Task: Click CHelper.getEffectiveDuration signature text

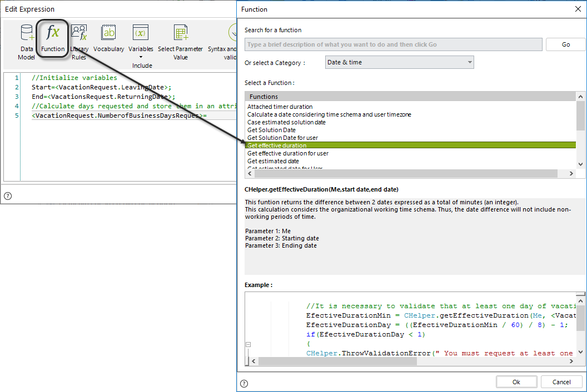Action: 322,189
